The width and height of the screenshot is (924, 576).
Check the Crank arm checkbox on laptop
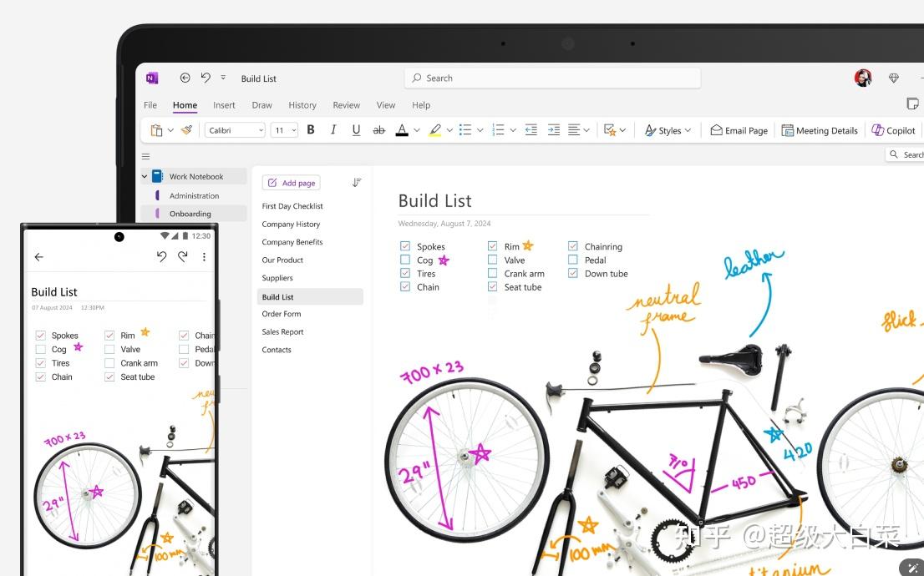(492, 273)
